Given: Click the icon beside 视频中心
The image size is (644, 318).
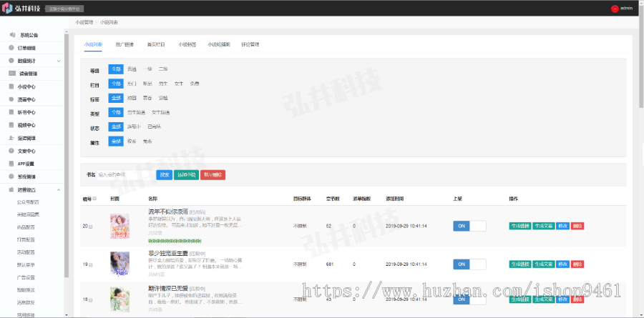Looking at the screenshot, I should [x=11, y=125].
